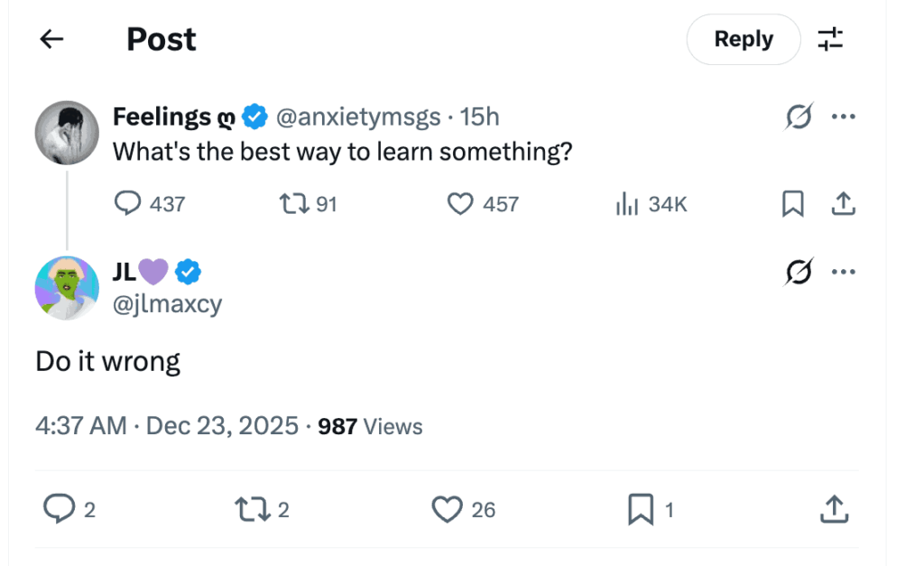
Task: Open the share icon on the top post
Action: pos(843,204)
